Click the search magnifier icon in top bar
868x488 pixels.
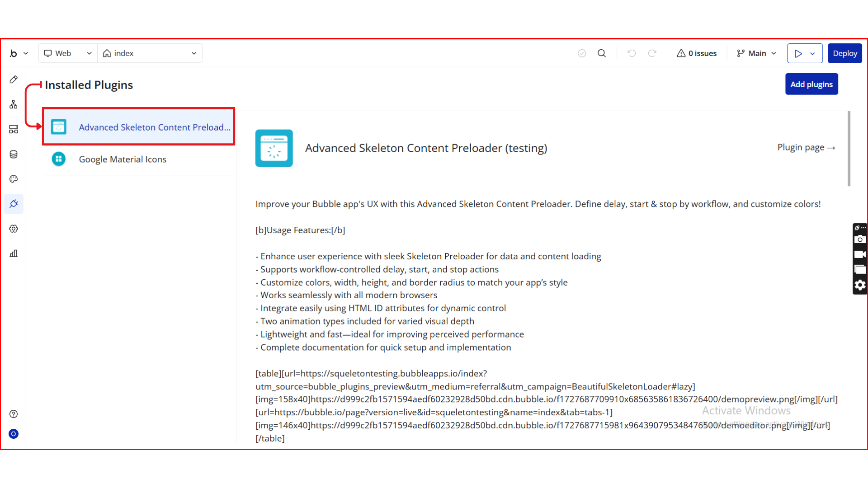[602, 53]
